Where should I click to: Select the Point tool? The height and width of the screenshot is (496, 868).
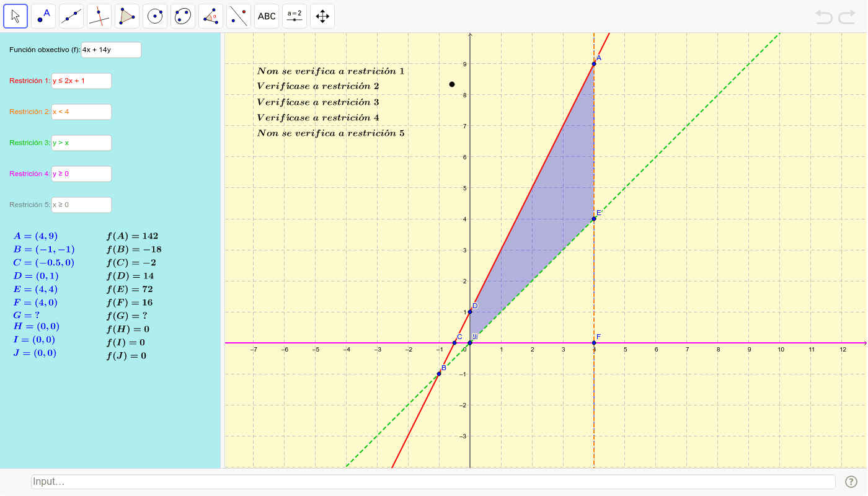click(x=43, y=16)
